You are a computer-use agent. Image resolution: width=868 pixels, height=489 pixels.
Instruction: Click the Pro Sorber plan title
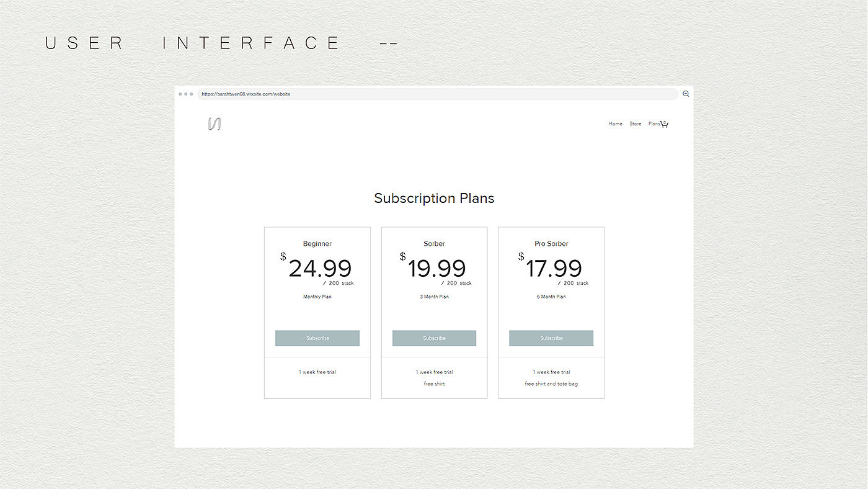click(x=551, y=244)
